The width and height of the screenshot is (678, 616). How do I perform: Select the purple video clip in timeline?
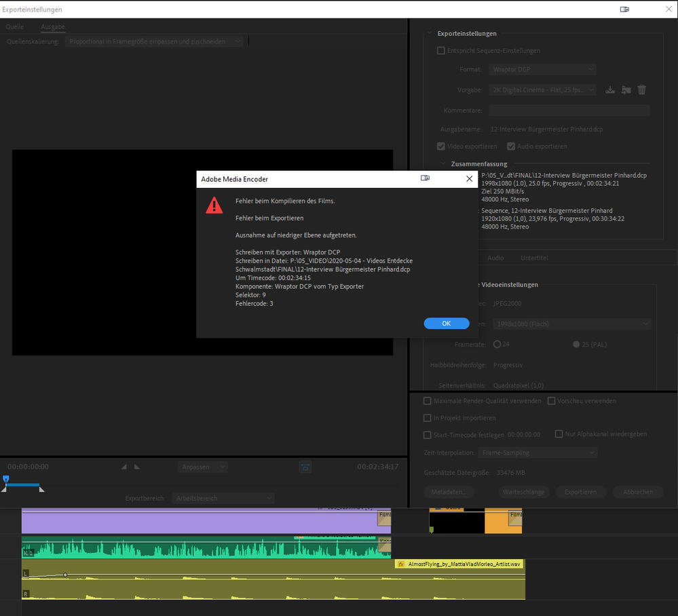tap(206, 520)
